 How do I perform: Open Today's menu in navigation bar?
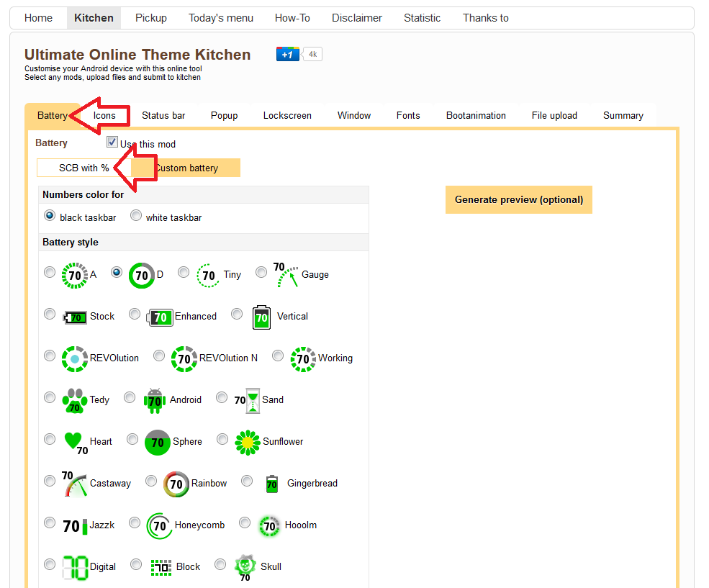(221, 18)
